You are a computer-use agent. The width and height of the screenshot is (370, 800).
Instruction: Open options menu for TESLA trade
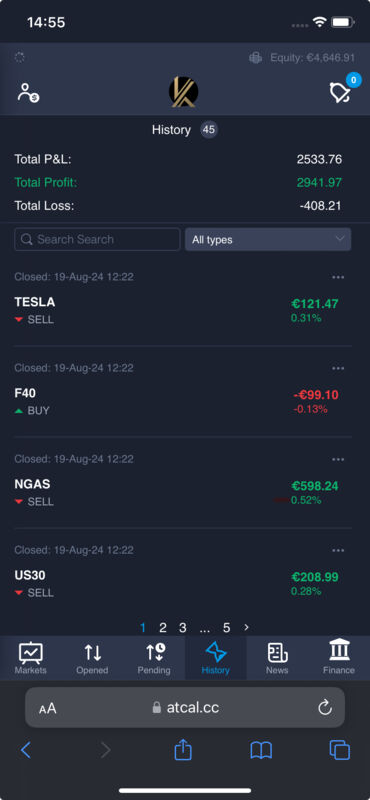pos(338,277)
